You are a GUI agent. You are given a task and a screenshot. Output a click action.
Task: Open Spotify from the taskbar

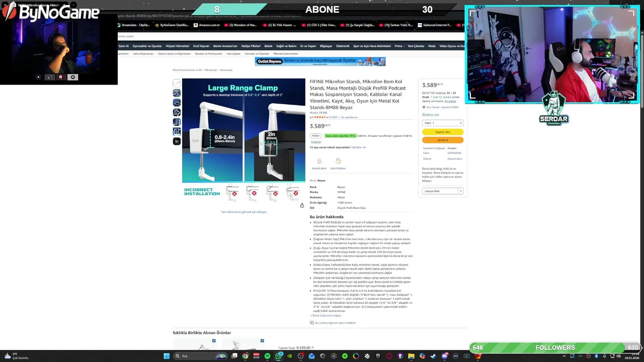tap(267, 356)
